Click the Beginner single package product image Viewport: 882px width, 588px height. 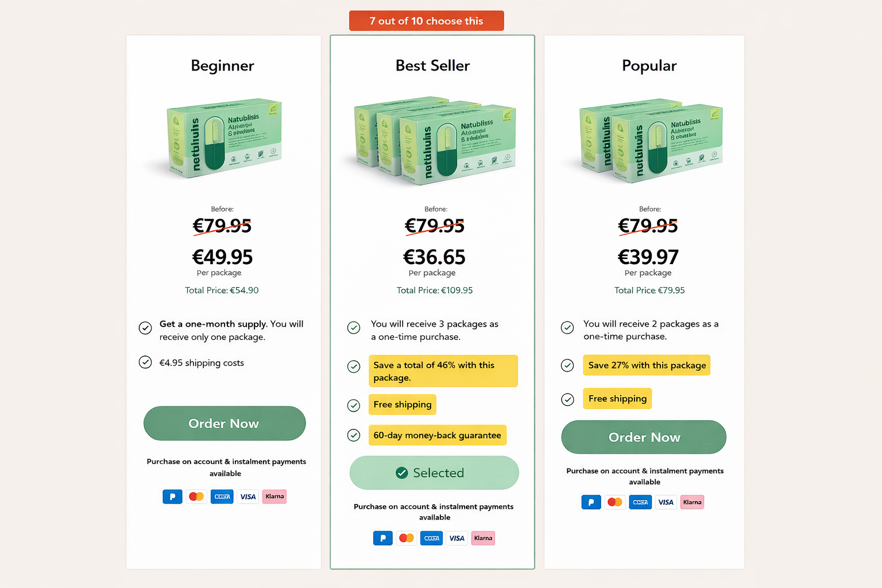[x=223, y=139]
